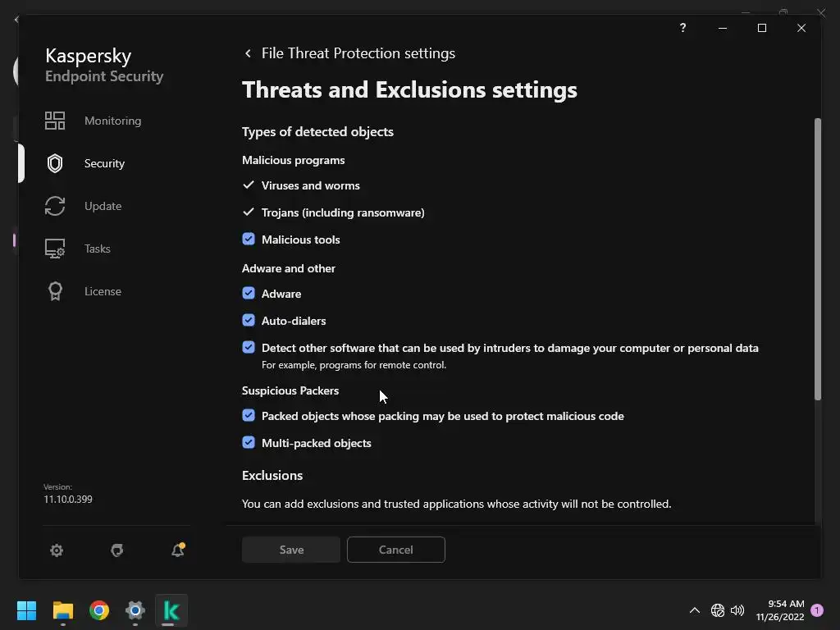
Task: Open the License section
Action: click(x=103, y=291)
